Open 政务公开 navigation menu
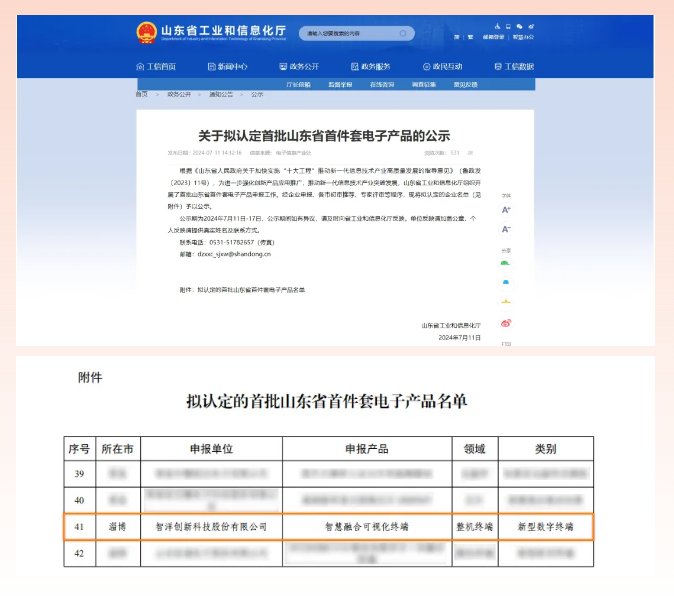Viewport: 674px width, 596px height. 299,67
